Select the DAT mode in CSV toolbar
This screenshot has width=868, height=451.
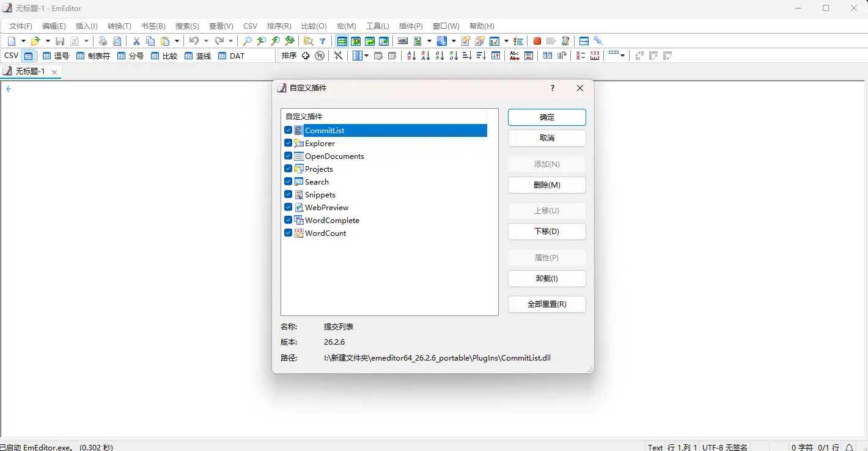(x=231, y=56)
